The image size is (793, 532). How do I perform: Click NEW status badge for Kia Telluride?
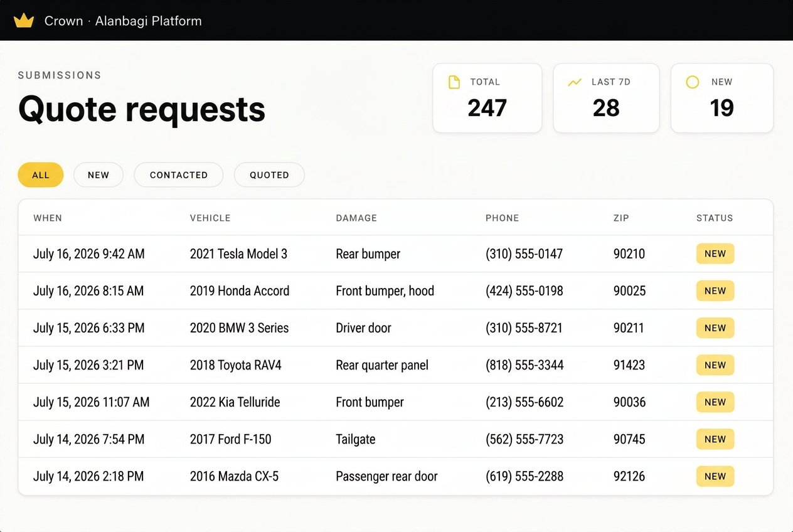click(715, 402)
